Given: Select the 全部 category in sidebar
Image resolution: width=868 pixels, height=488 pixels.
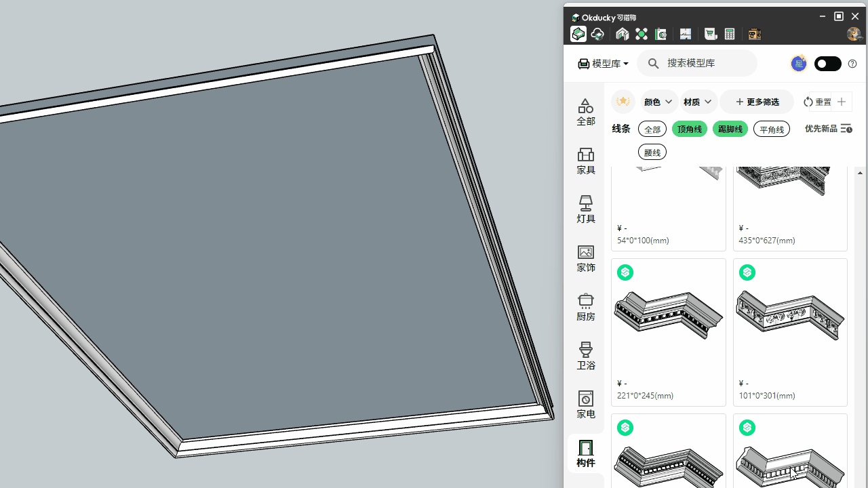Looking at the screenshot, I should [x=586, y=113].
